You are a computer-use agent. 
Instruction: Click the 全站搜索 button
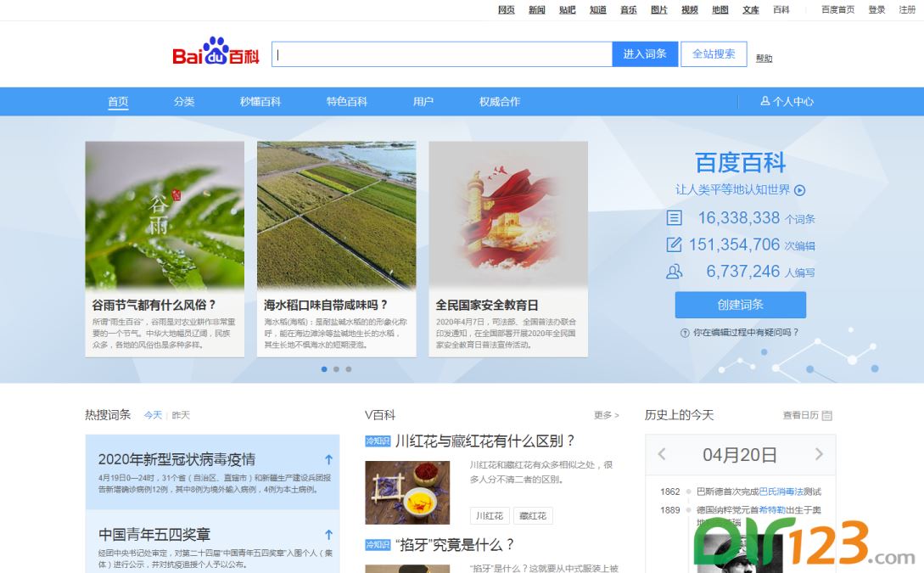(714, 53)
